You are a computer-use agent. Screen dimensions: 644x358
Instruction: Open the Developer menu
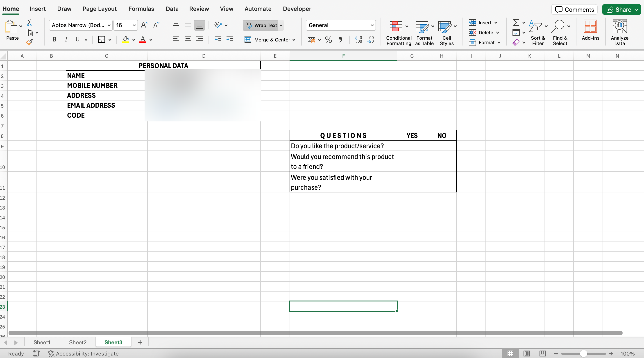[297, 9]
